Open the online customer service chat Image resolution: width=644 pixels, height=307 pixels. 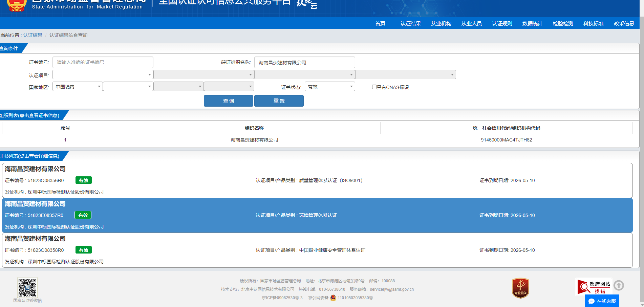coord(602,301)
